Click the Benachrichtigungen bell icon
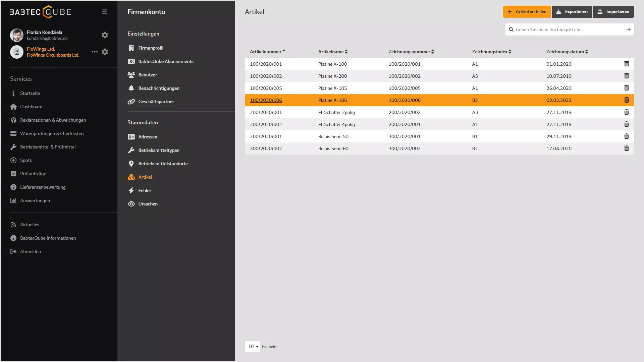Image resolution: width=644 pixels, height=362 pixels. coord(131,88)
